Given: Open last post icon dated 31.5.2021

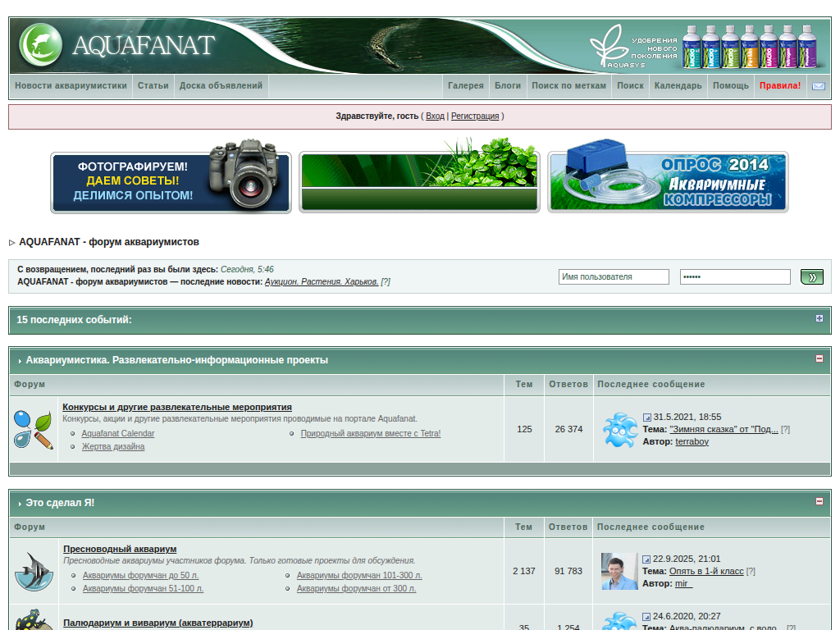Looking at the screenshot, I should click(x=646, y=418).
